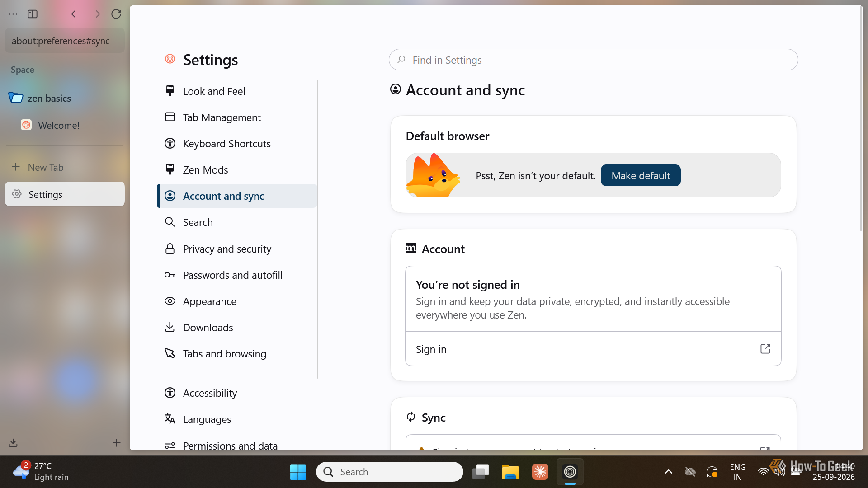Open Look and Feel settings

(237, 91)
